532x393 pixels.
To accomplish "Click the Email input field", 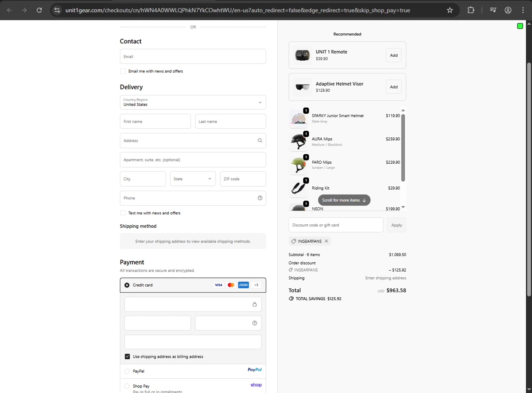I will coord(193,56).
